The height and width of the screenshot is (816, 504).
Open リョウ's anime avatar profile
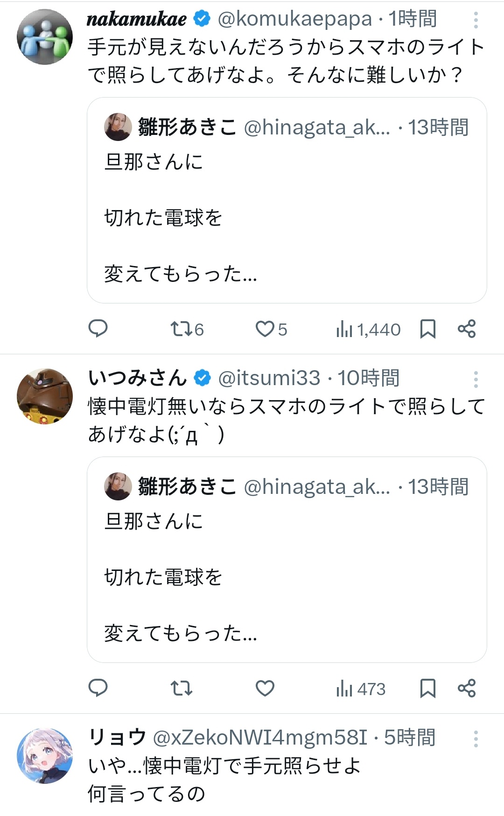pyautogui.click(x=45, y=756)
